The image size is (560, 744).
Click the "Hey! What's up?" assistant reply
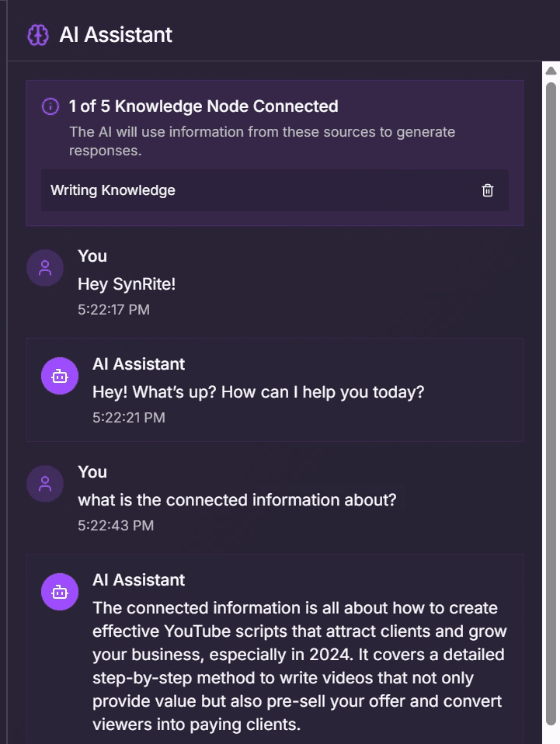[258, 392]
